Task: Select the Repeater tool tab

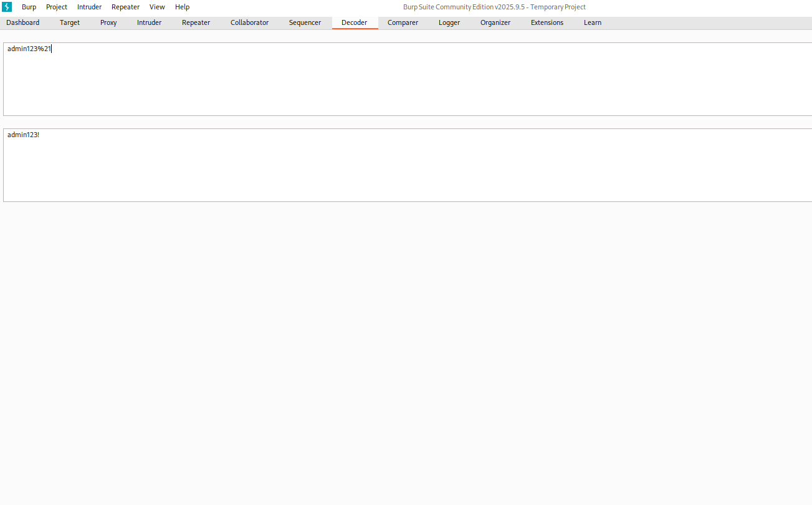Action: 196,22
